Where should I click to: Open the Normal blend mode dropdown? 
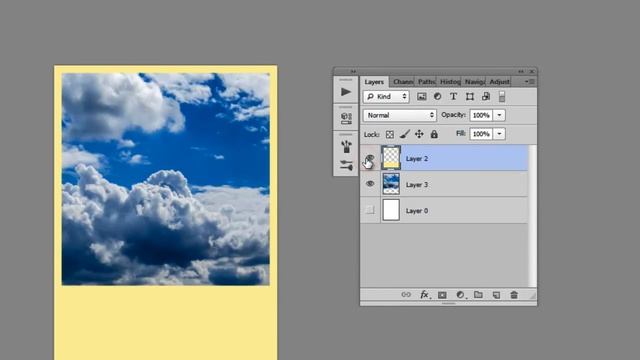click(x=400, y=115)
